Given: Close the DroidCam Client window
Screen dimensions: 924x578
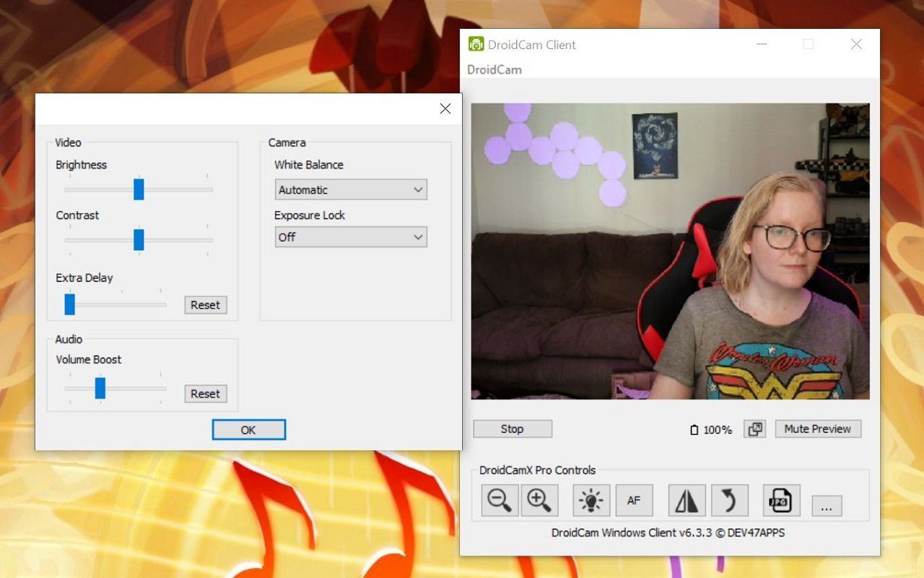Looking at the screenshot, I should coord(856,44).
